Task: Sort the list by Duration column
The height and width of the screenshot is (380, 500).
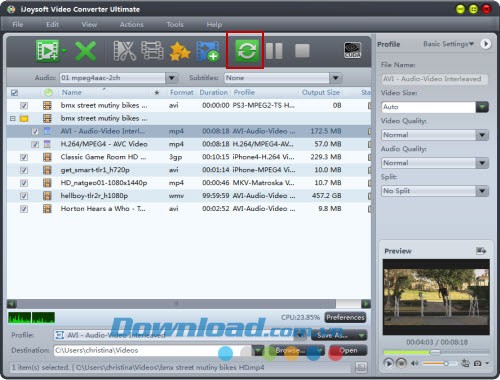Action: pos(213,93)
